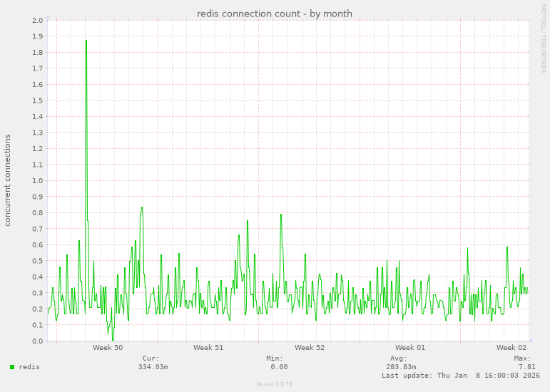The width and height of the screenshot is (550, 392).
Task: Click the minimum value '0.00'
Action: click(x=279, y=367)
